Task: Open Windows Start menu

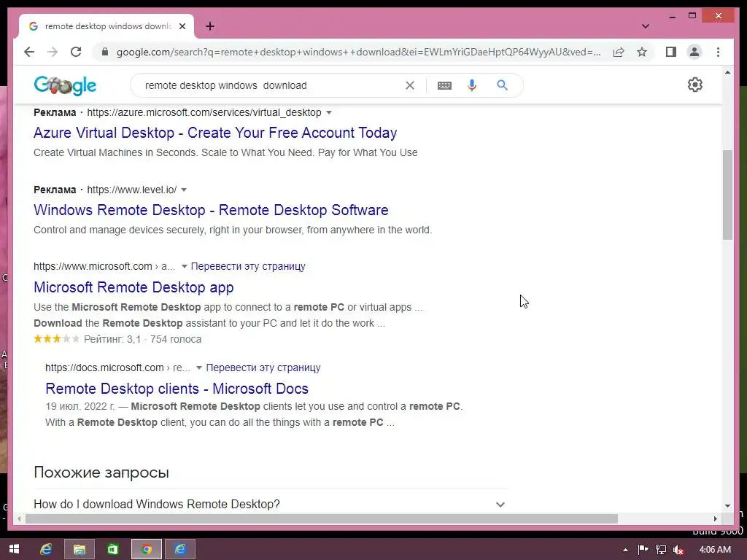Action: pos(15,549)
